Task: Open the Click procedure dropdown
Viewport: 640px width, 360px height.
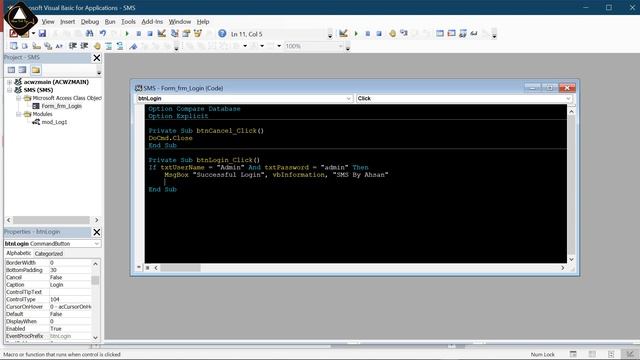Action: click(568, 98)
